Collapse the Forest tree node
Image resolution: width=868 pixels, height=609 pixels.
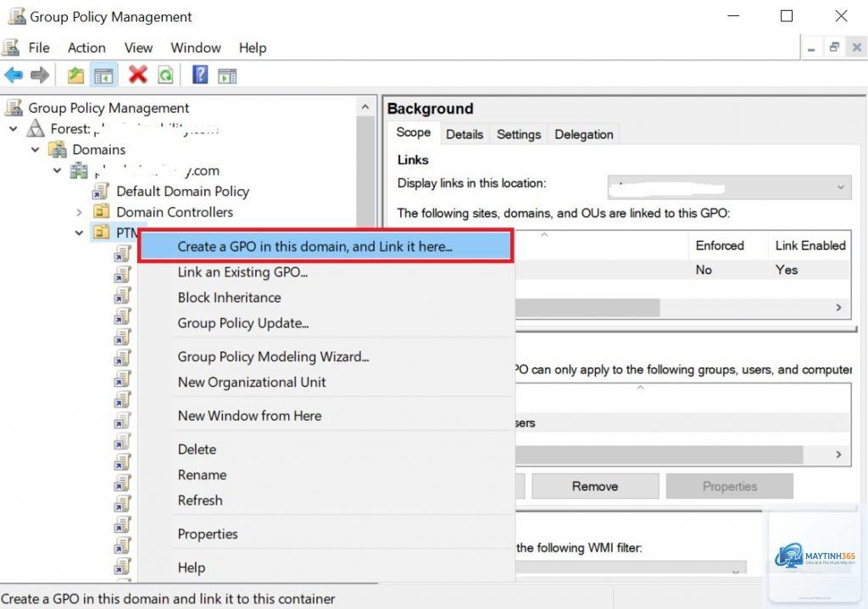(x=14, y=129)
